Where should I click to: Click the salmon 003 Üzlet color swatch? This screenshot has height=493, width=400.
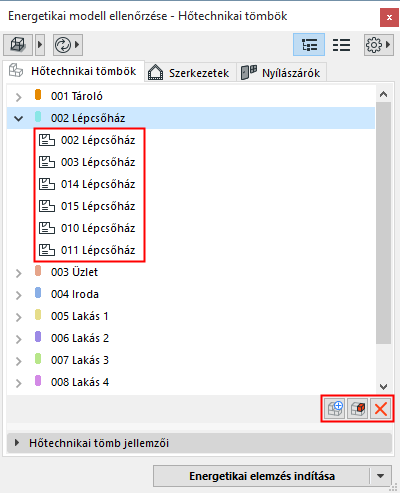pos(38,271)
